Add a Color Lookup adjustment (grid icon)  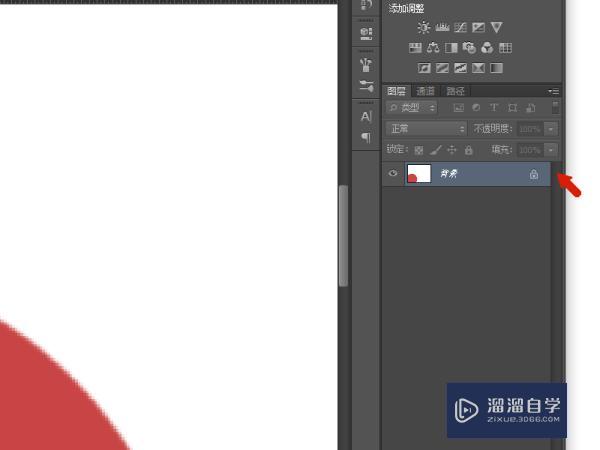click(x=505, y=48)
